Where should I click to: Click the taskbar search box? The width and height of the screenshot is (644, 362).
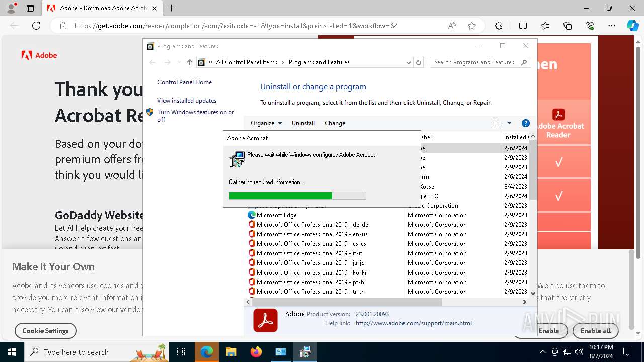[97, 352]
